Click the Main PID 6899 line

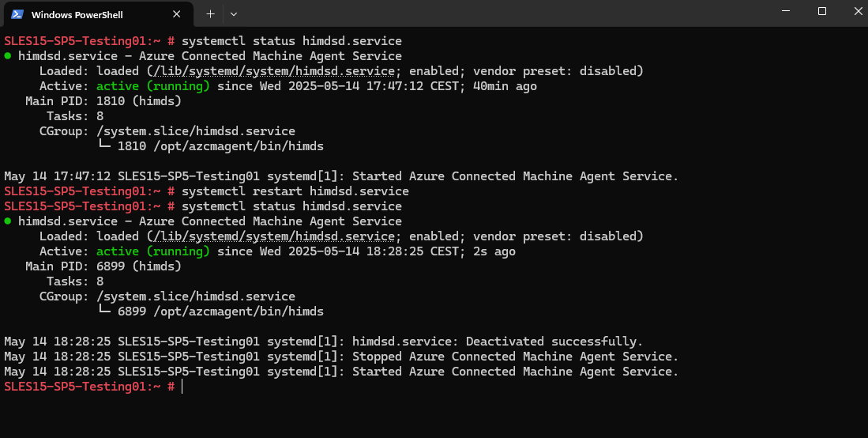[103, 266]
